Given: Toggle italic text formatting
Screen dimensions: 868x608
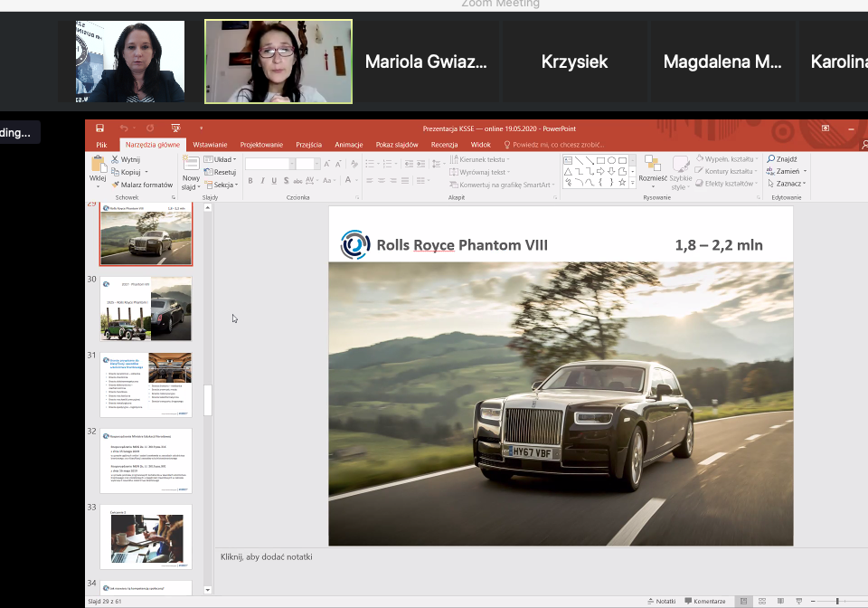Looking at the screenshot, I should pyautogui.click(x=262, y=180).
